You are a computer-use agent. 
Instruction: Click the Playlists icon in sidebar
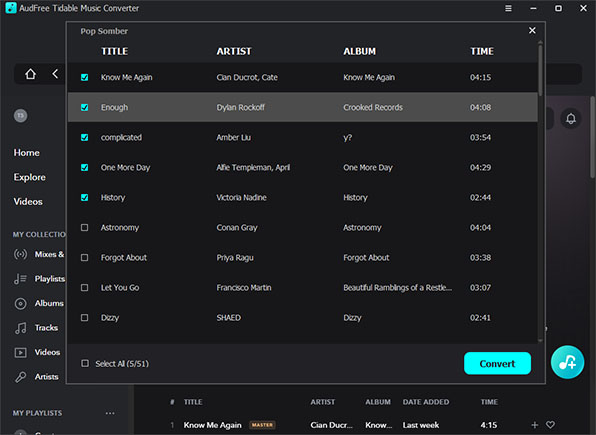point(21,279)
